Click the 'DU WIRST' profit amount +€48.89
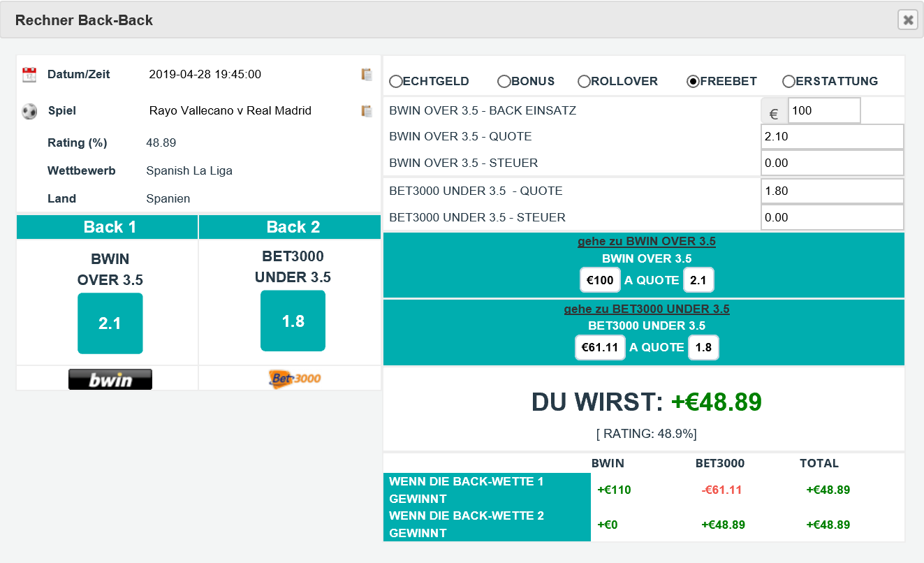This screenshot has height=563, width=924. tap(717, 402)
